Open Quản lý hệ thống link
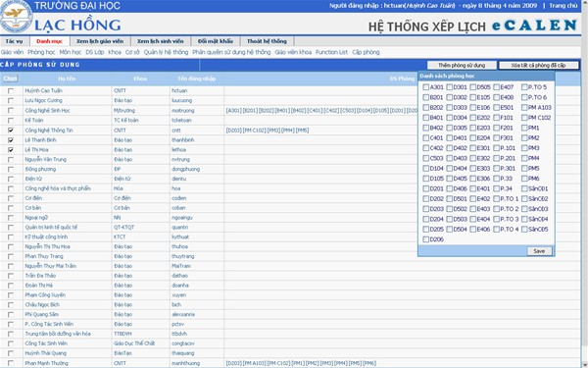The height and width of the screenshot is (368, 588). tap(166, 52)
